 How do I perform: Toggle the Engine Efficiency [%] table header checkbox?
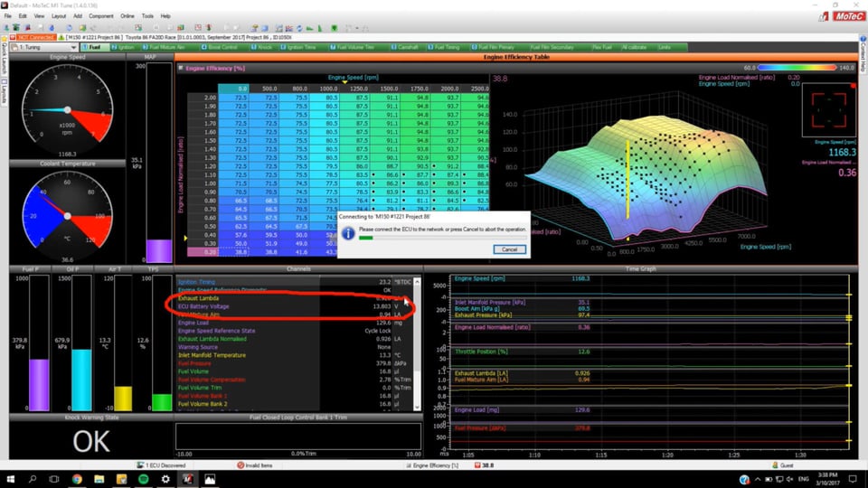(181, 68)
